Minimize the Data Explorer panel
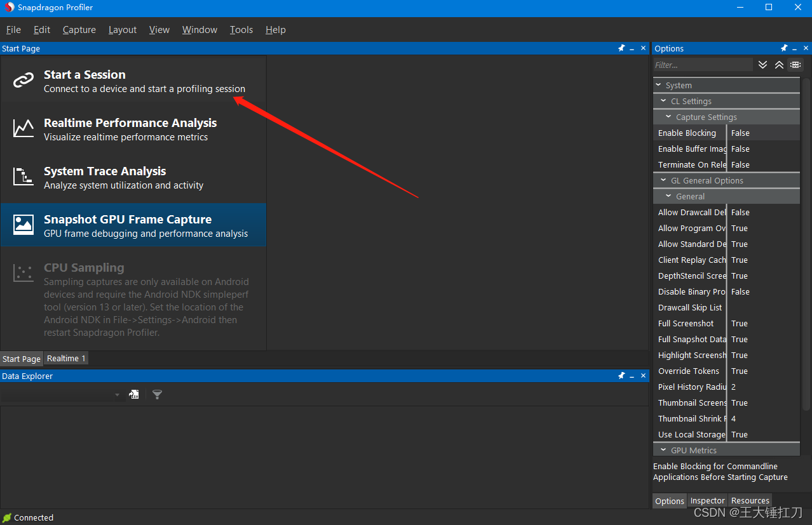 click(x=632, y=376)
